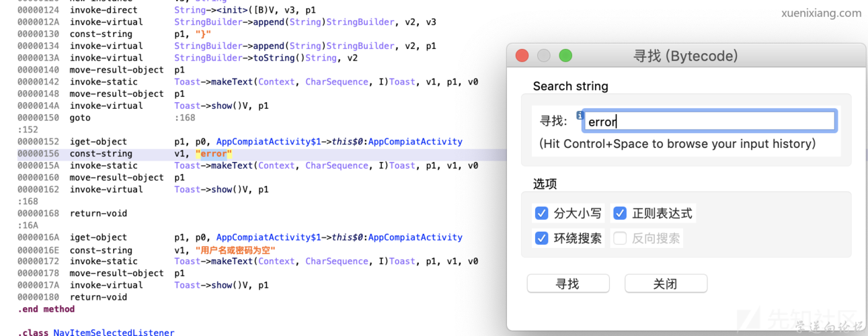Click the info icon beside search field
Screen dimensions: 868x336
[x=580, y=116]
